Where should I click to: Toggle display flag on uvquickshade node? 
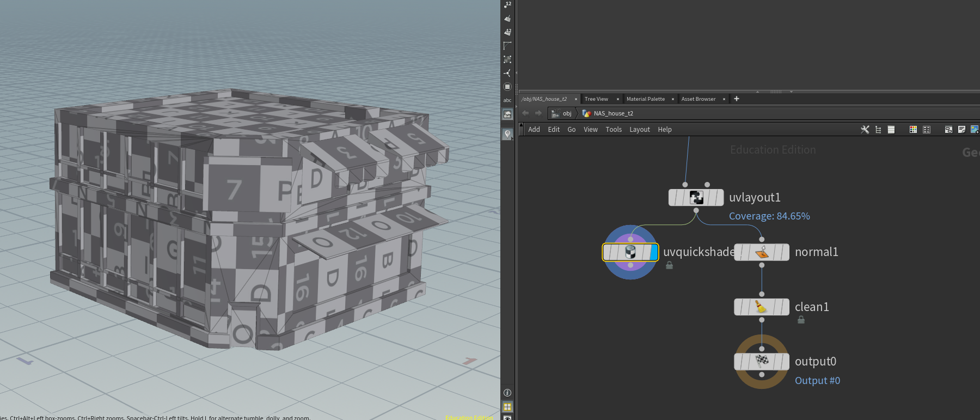[654, 252]
